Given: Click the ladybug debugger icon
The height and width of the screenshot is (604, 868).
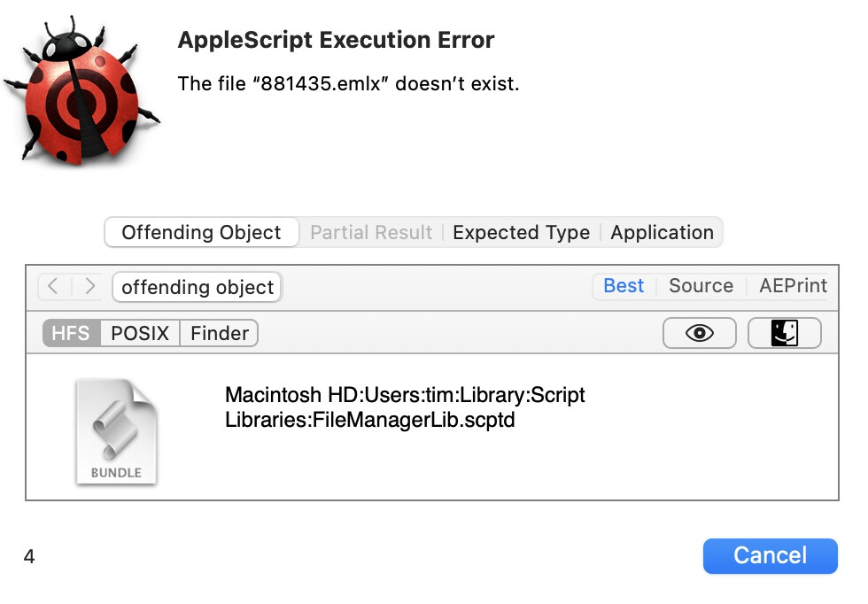Looking at the screenshot, I should pos(81,89).
